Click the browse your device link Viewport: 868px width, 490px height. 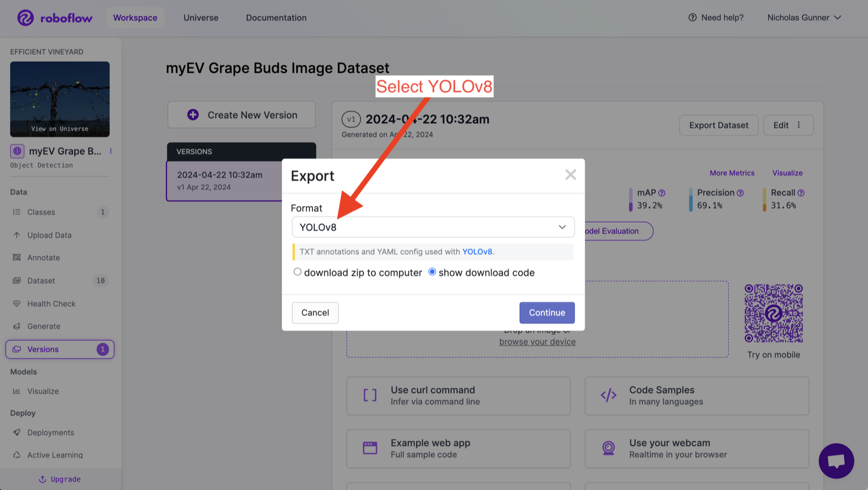pyautogui.click(x=538, y=342)
